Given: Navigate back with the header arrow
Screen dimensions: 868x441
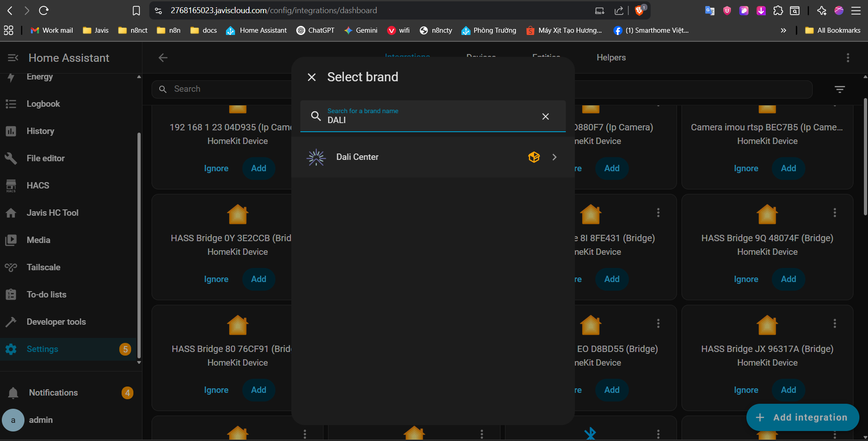Looking at the screenshot, I should (x=163, y=58).
